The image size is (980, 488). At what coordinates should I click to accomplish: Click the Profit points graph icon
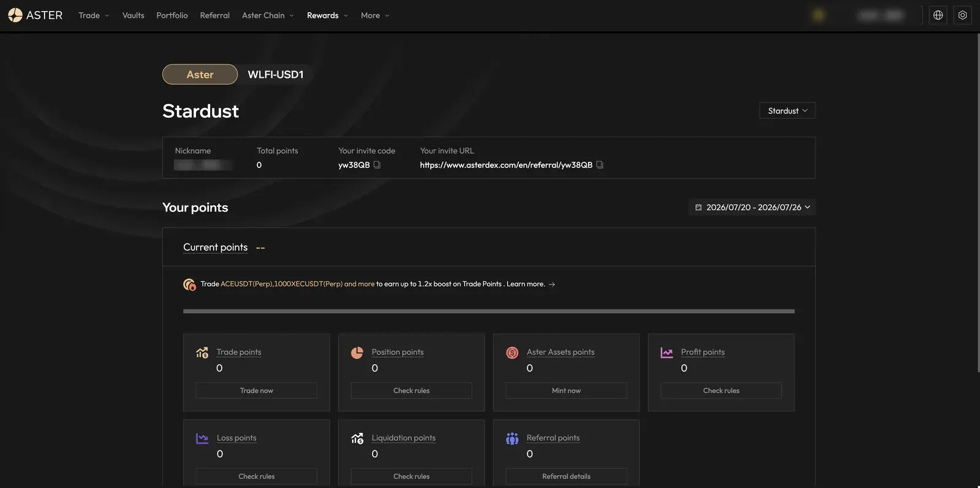point(667,353)
